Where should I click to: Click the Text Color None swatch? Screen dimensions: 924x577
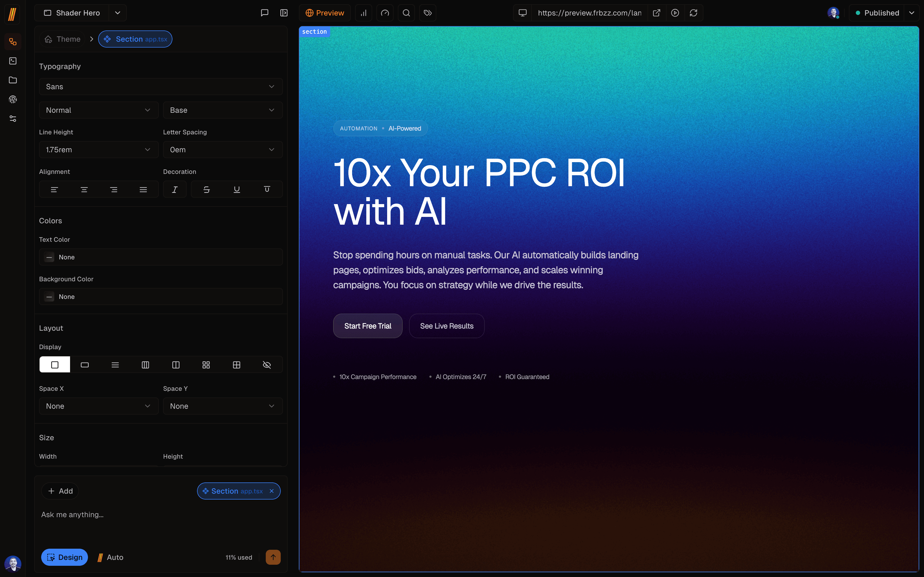point(49,257)
